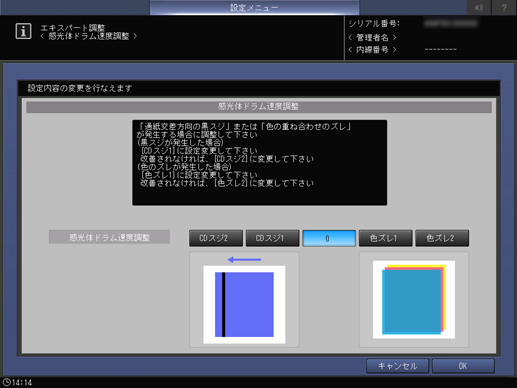Select the CDスジ1 setting button
Screen dimensions: 517x388
pyautogui.click(x=272, y=238)
